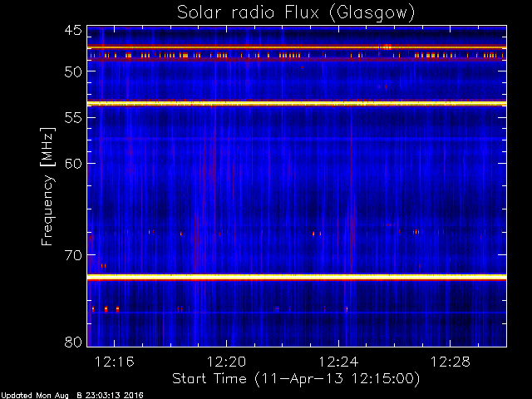Click the "12:16" time tick label
This screenshot has width=532, height=399.
115,362
